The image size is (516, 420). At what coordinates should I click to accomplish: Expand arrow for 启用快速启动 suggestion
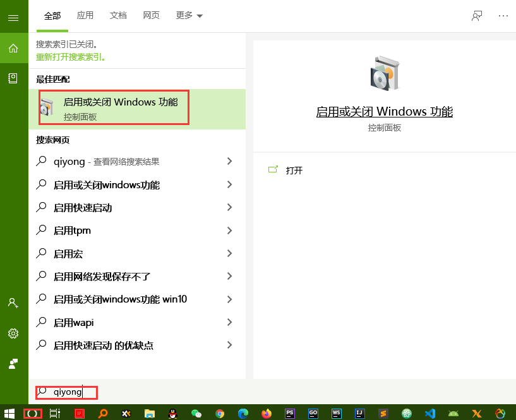click(229, 208)
